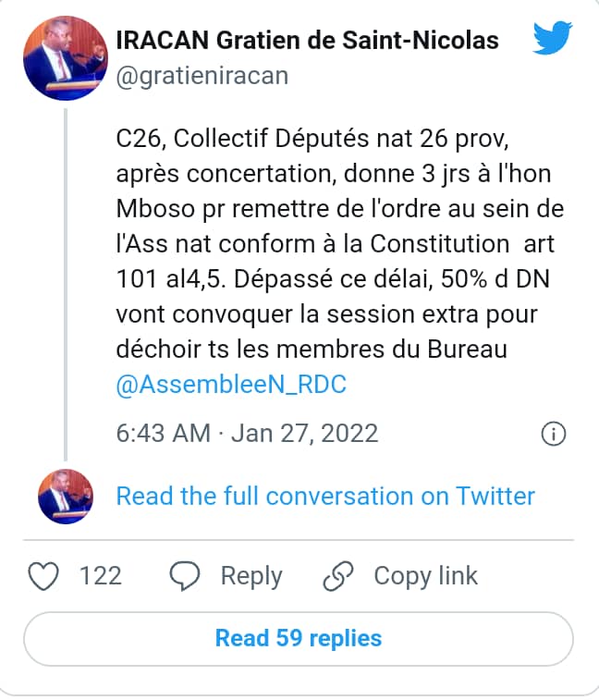The image size is (599, 700).
Task: Click the heart like icon
Action: click(44, 575)
